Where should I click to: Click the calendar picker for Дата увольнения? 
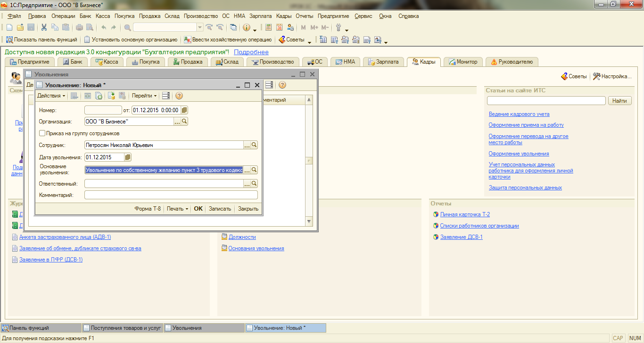coord(128,157)
